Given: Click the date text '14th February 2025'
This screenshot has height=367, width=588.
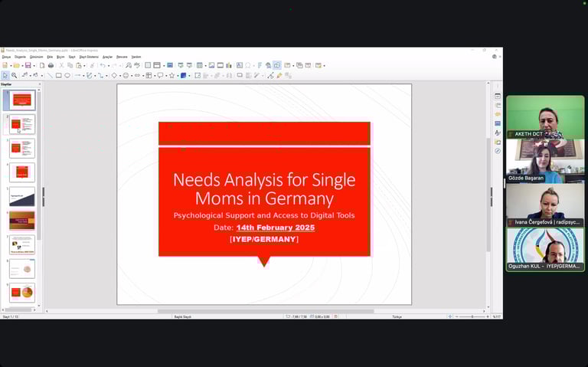Looking at the screenshot, I should (276, 228).
